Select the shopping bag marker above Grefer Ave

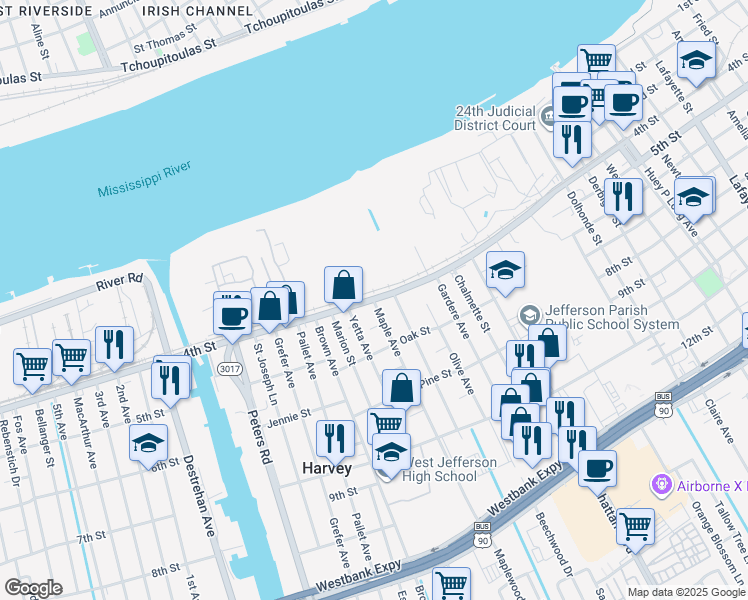pos(270,309)
